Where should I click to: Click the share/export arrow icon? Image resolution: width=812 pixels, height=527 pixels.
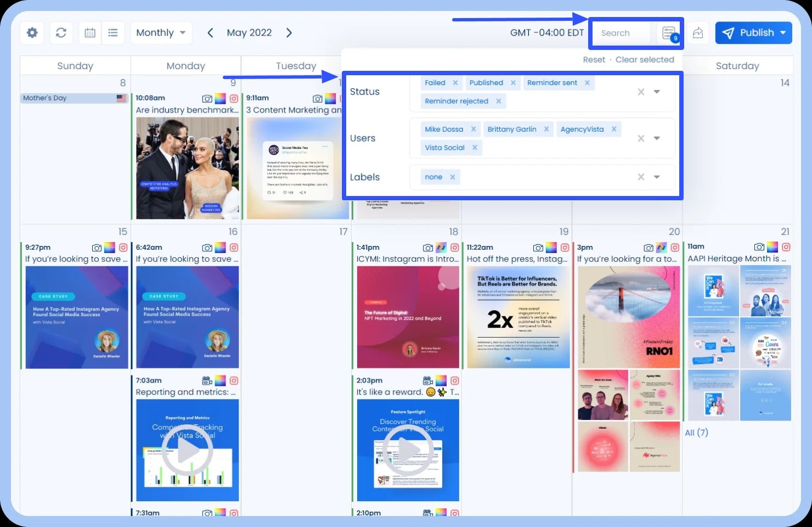697,32
